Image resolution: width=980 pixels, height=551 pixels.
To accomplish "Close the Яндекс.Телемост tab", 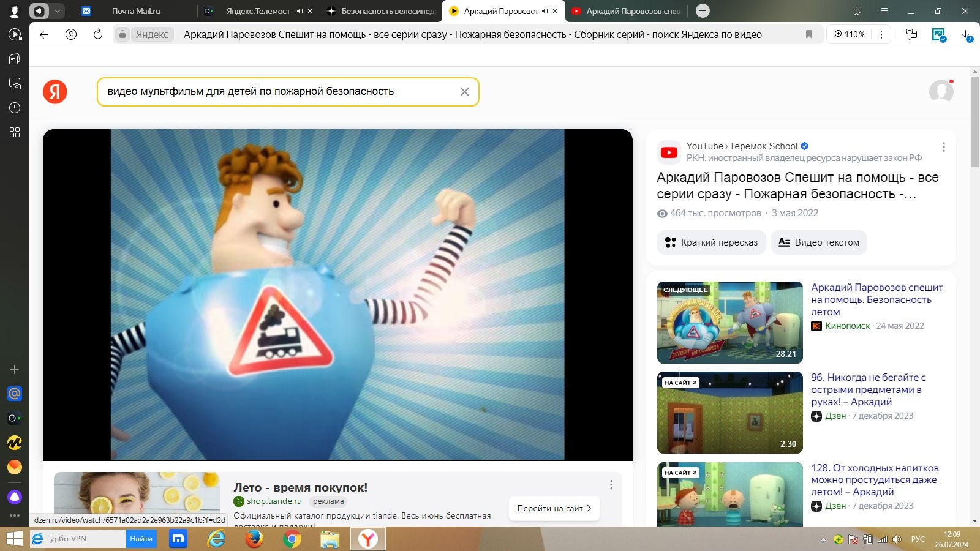I will (x=310, y=10).
